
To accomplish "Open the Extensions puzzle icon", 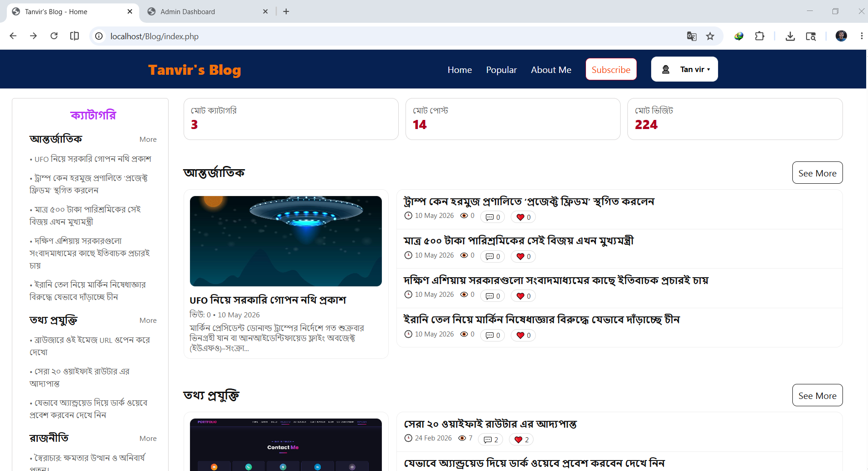I will [760, 36].
